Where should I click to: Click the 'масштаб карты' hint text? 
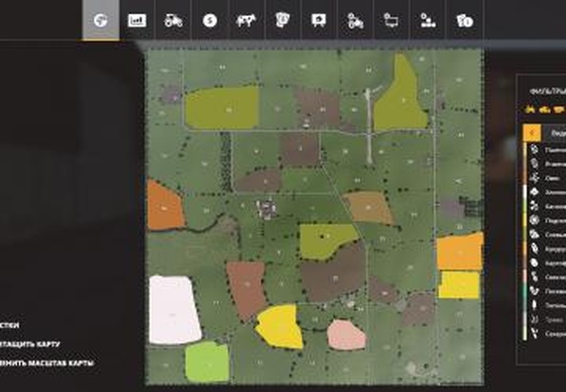[60, 363]
